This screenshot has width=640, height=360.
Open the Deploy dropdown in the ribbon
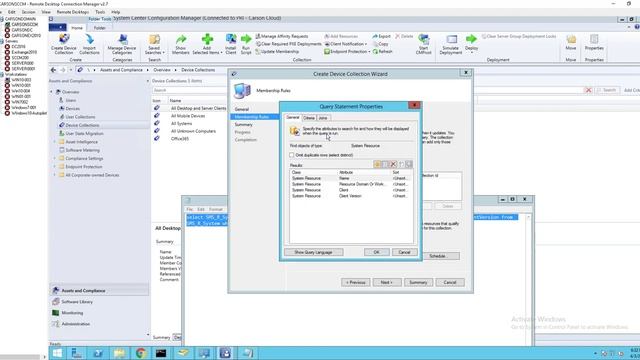(471, 44)
